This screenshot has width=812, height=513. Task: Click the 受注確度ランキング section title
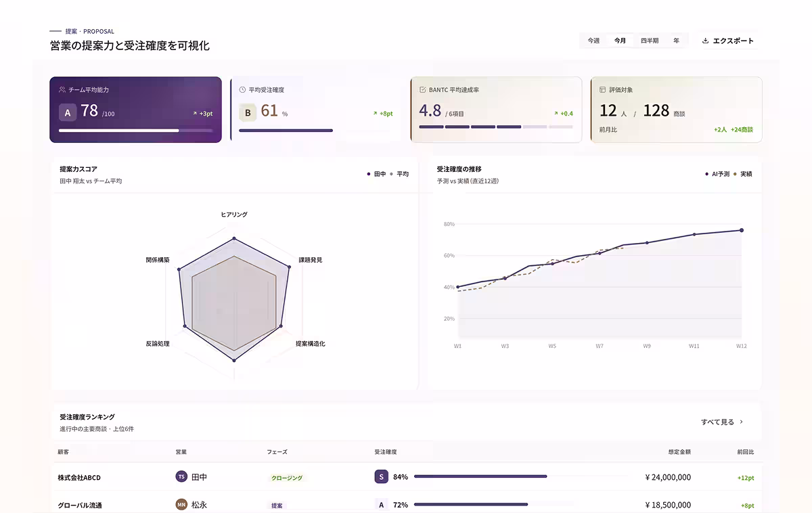point(87,417)
